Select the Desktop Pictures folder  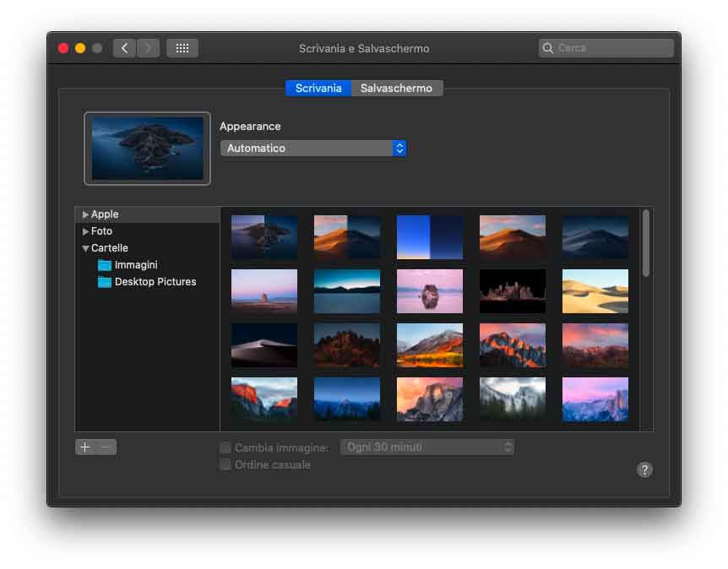coord(155,282)
